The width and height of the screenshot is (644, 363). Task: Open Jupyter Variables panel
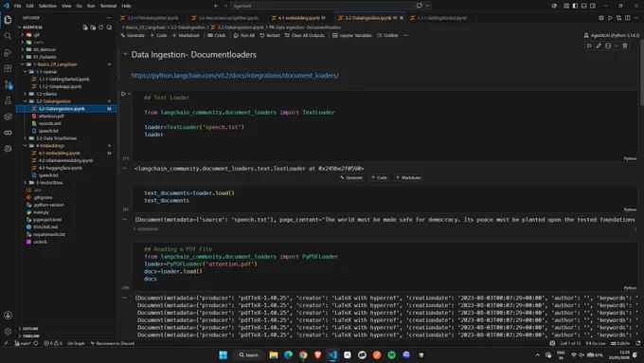352,35
